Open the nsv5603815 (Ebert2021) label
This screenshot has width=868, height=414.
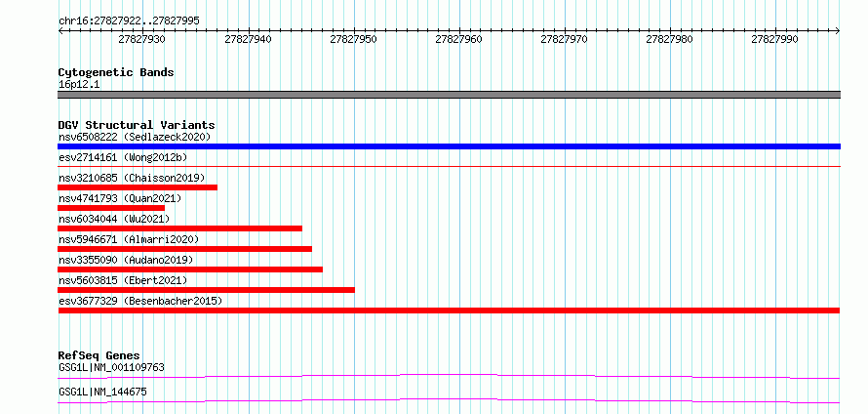tap(123, 280)
